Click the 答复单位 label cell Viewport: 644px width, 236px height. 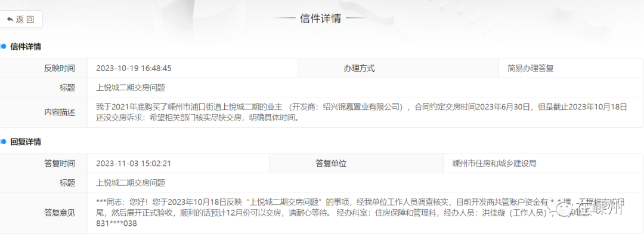point(357,164)
